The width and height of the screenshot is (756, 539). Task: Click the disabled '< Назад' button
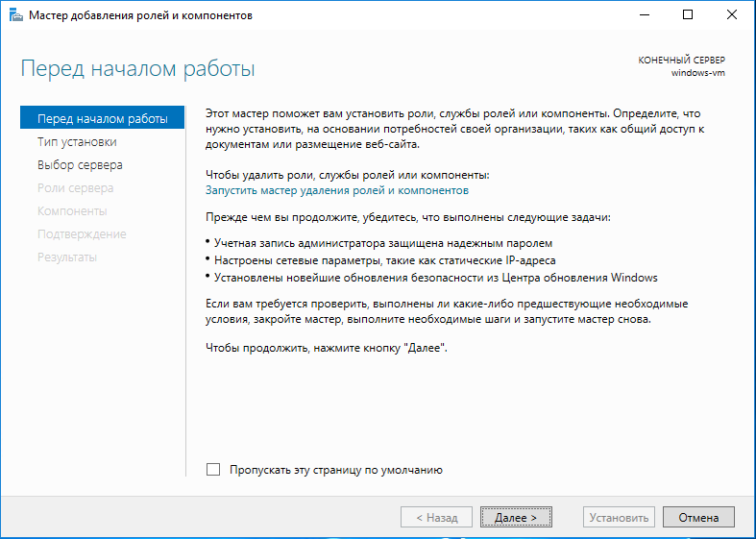[436, 517]
